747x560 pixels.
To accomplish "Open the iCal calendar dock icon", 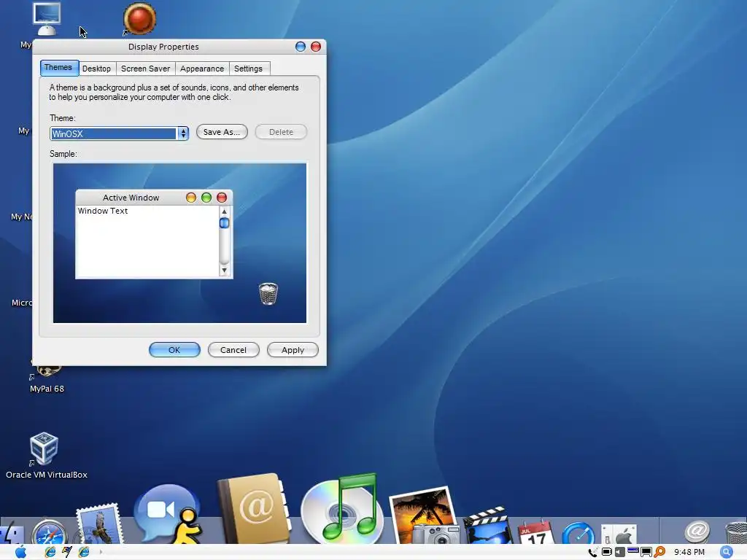I will point(536,532).
